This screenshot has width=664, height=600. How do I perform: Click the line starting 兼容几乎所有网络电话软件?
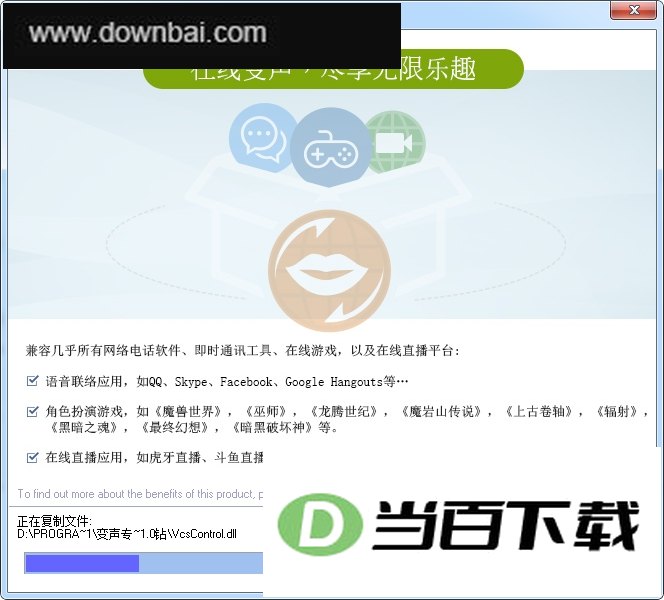tap(242, 351)
